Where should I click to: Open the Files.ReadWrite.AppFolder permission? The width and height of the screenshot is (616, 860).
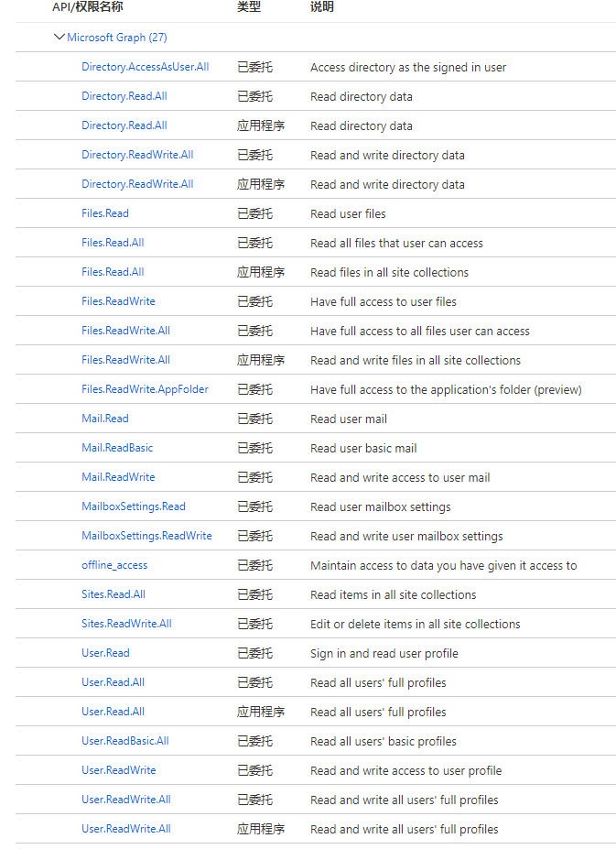point(145,389)
